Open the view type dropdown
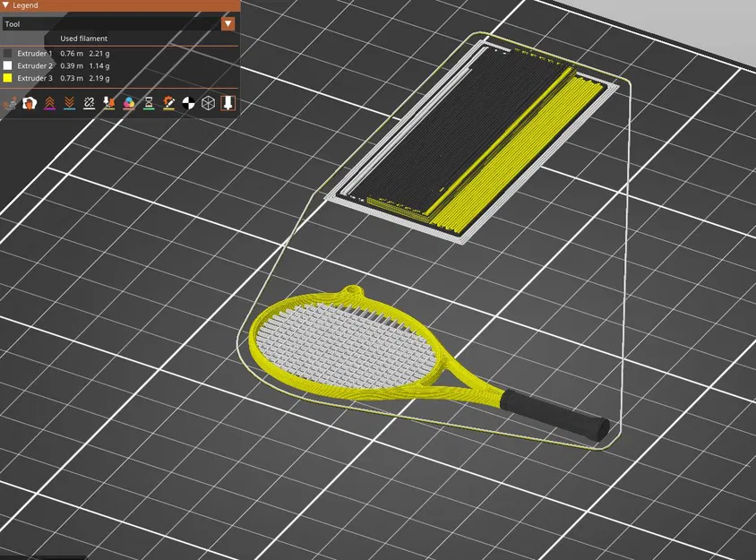 tap(228, 23)
